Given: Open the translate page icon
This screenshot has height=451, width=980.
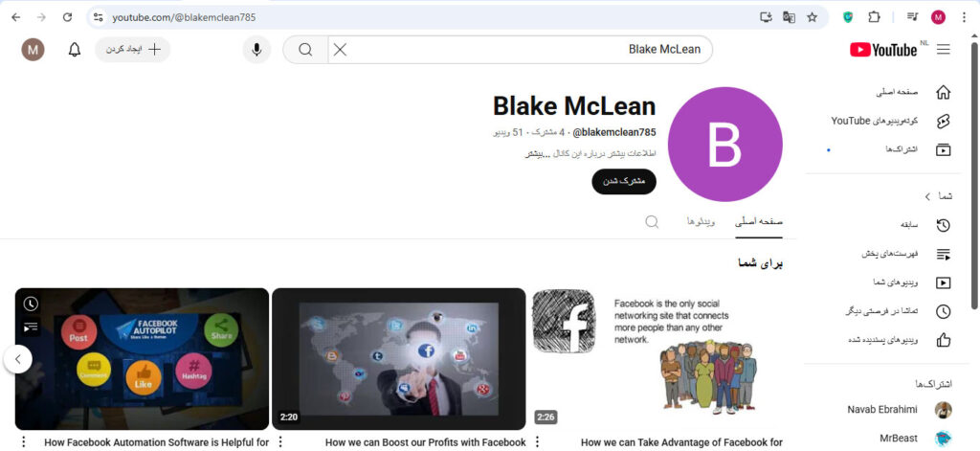Looking at the screenshot, I should pos(789,17).
